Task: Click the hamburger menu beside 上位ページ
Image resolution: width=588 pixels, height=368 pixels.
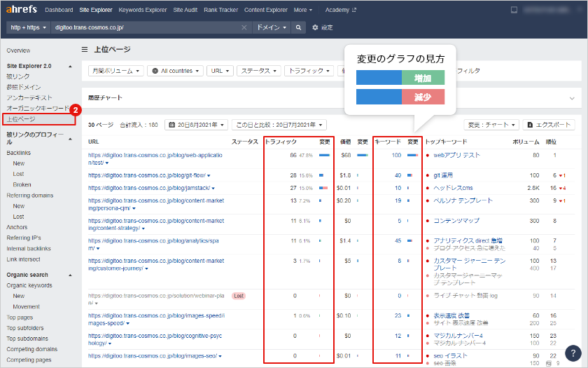Action: click(85, 49)
